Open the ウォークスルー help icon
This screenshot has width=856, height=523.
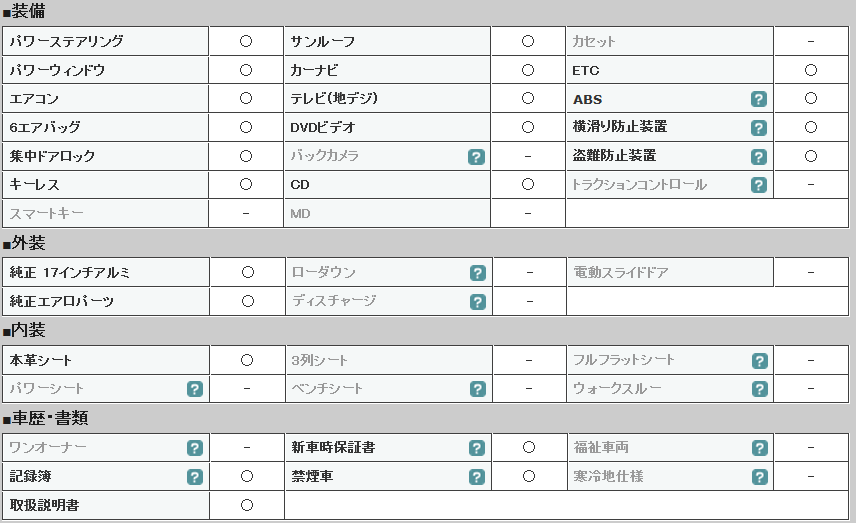pyautogui.click(x=760, y=389)
